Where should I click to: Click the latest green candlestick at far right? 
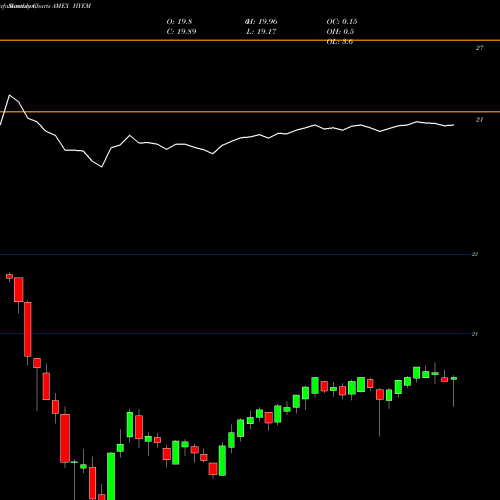coord(454,378)
